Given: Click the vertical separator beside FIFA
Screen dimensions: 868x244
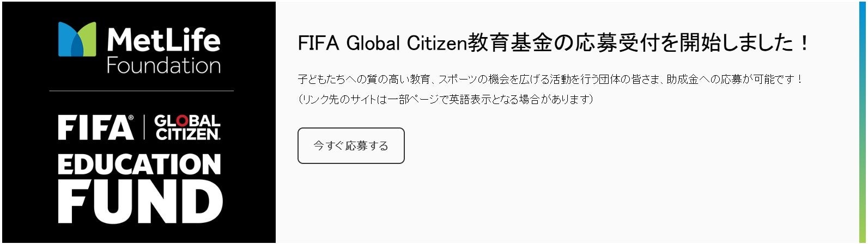Looking at the screenshot, I should [144, 127].
